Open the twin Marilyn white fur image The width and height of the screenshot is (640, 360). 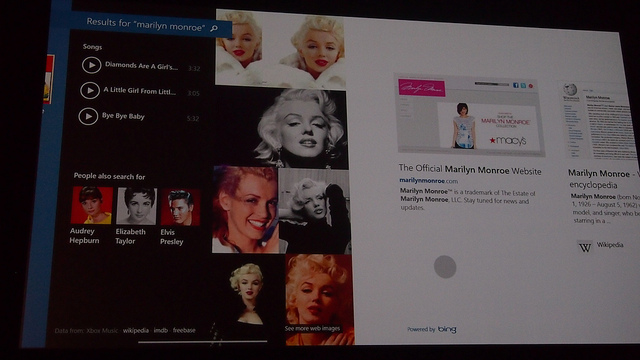(x=280, y=49)
